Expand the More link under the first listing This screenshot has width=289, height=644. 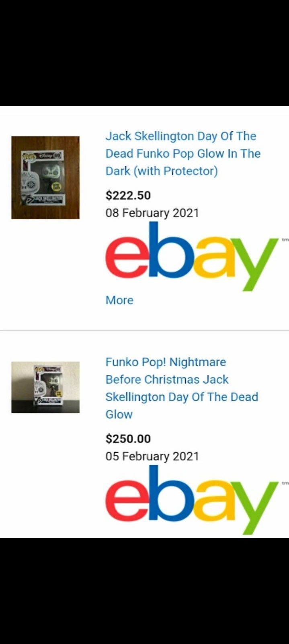(x=119, y=300)
